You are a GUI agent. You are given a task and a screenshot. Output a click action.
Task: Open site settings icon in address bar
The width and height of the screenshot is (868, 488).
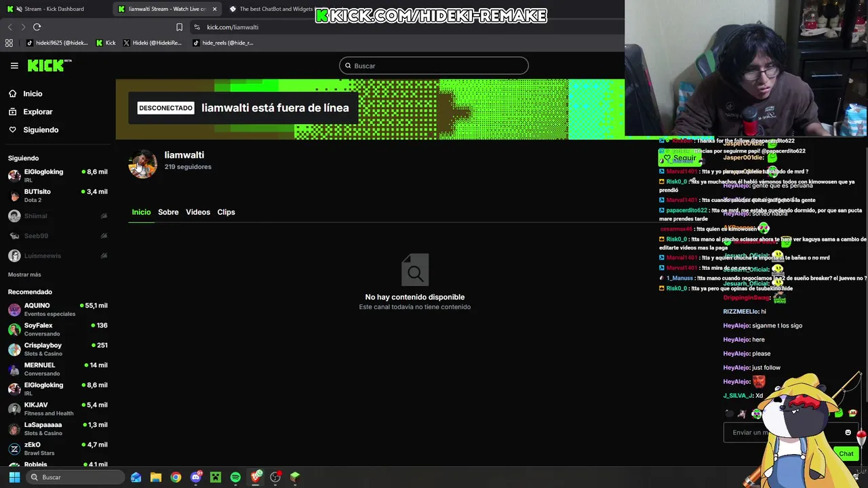[197, 27]
